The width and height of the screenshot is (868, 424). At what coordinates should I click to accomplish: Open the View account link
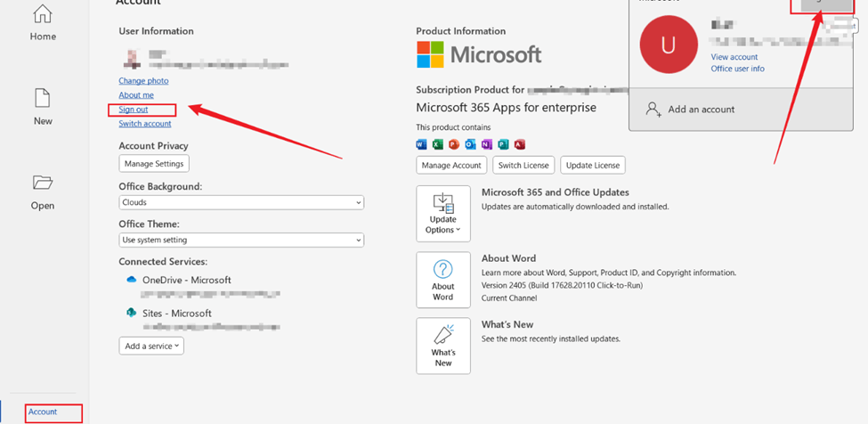(734, 57)
